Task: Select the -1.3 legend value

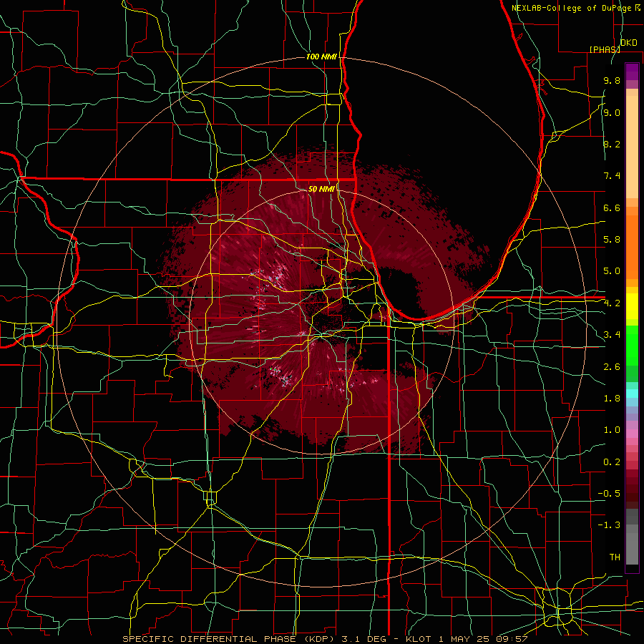Action: 609,525
